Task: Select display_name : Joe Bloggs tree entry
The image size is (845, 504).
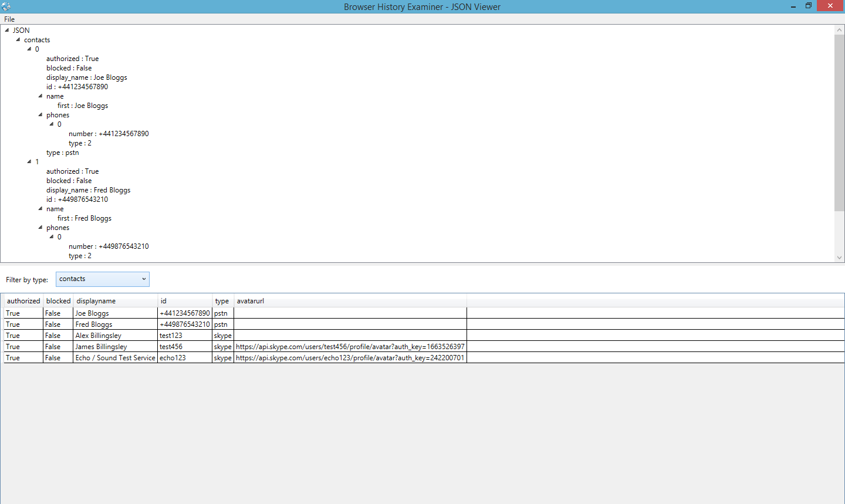Action: pos(87,77)
